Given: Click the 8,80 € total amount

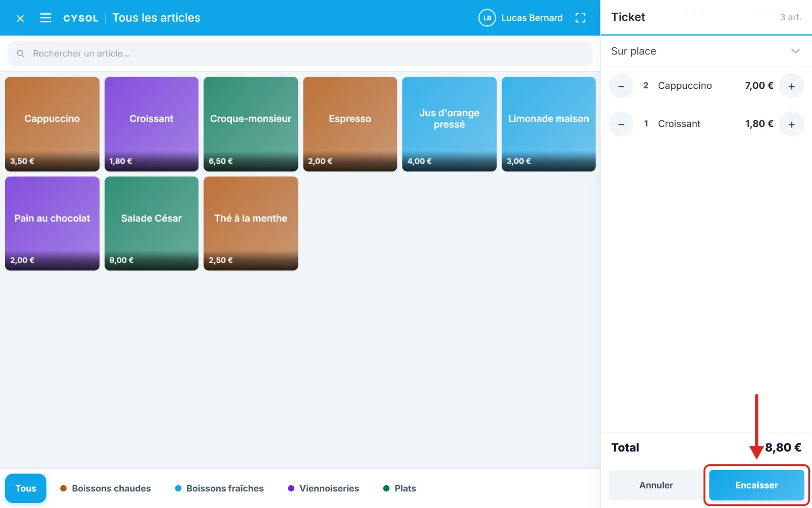Looking at the screenshot, I should 783,448.
